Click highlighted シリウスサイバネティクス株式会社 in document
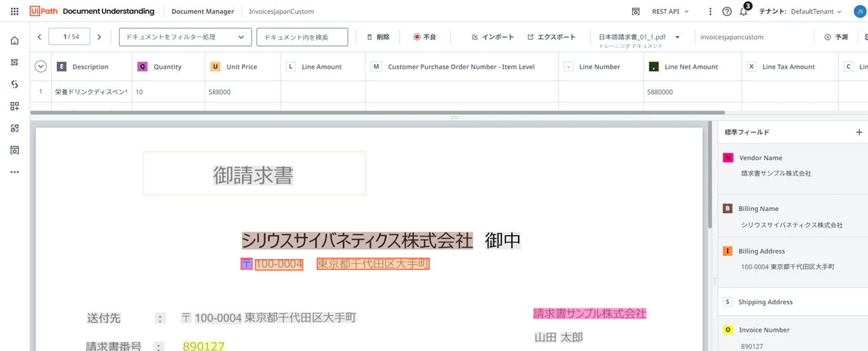Screen dimensions: 868x351 [357, 240]
